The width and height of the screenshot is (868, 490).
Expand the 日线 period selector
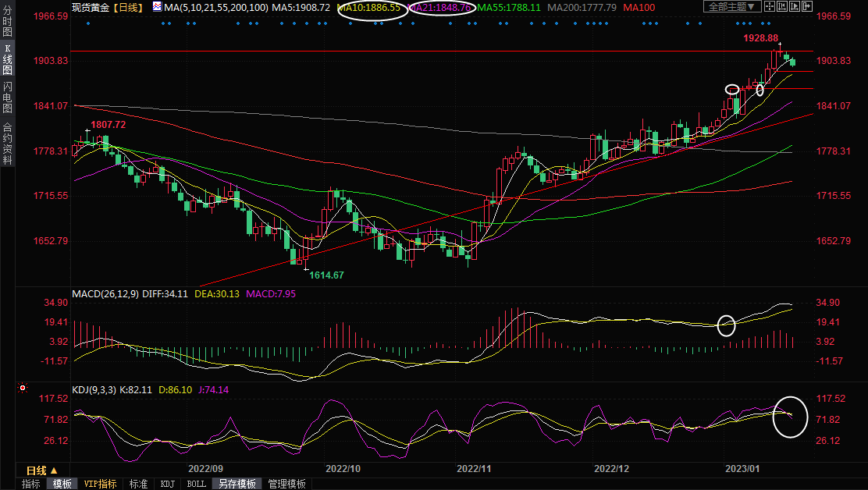click(42, 470)
